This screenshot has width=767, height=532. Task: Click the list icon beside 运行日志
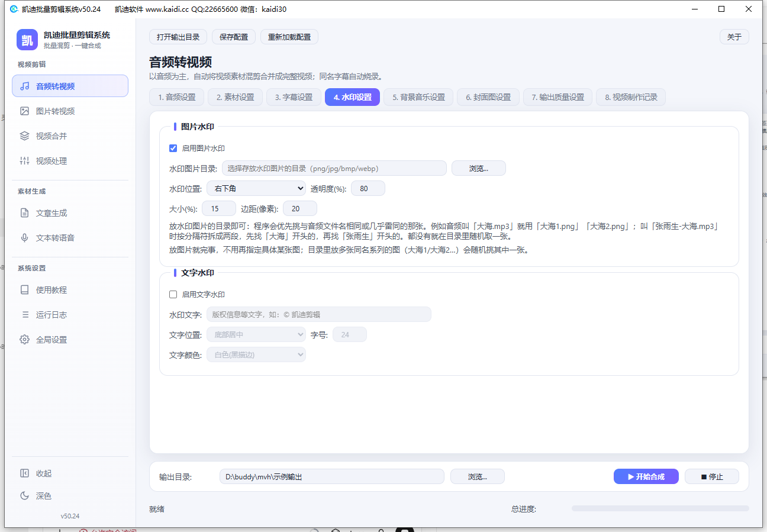coord(25,314)
